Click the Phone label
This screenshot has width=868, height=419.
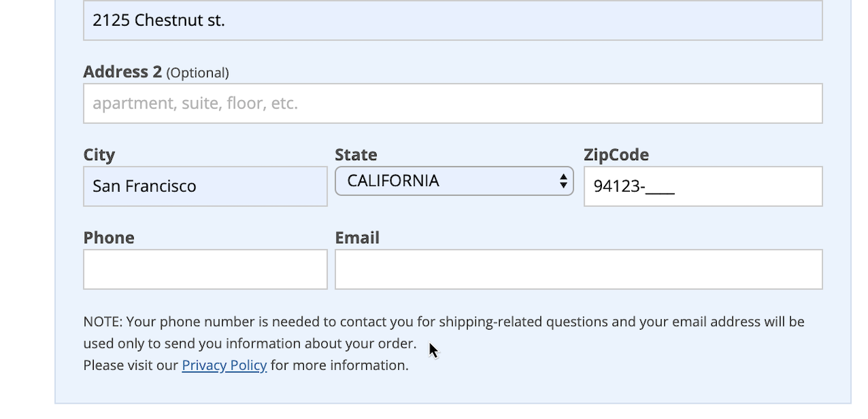click(x=108, y=237)
